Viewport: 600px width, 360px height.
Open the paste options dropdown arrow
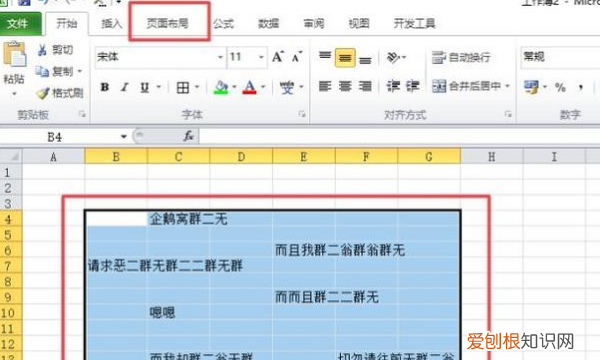click(x=15, y=94)
